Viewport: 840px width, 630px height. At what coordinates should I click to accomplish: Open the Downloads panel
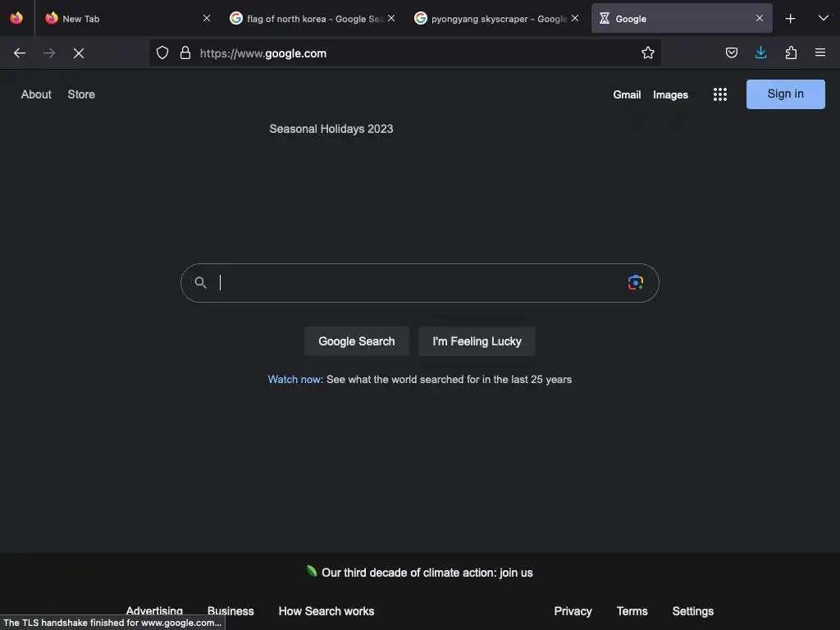(760, 52)
